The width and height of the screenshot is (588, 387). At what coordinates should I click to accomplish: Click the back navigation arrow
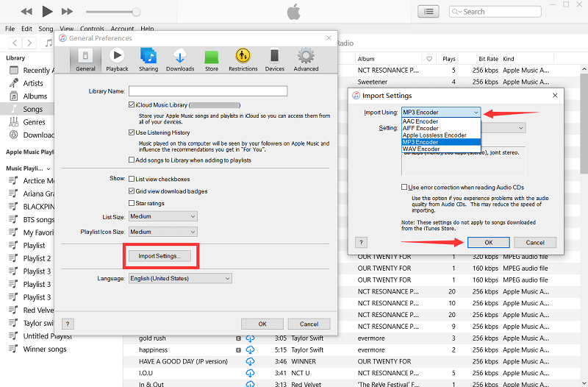point(15,43)
